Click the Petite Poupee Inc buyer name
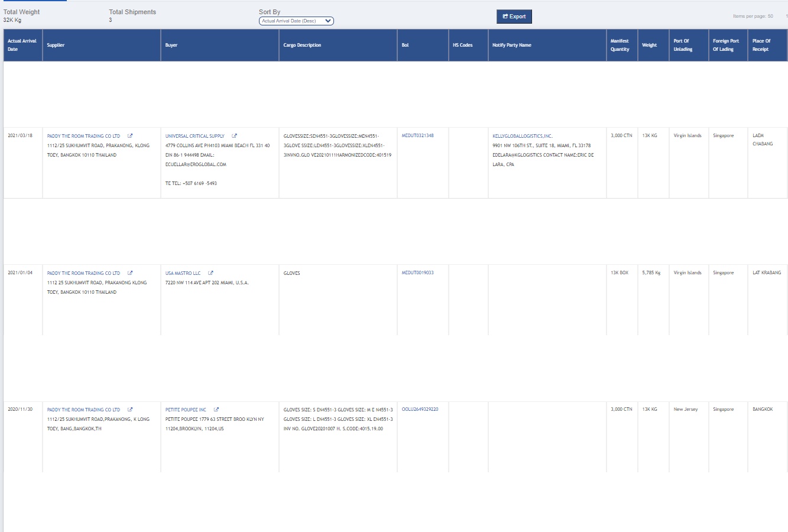788x532 pixels. (x=186, y=410)
